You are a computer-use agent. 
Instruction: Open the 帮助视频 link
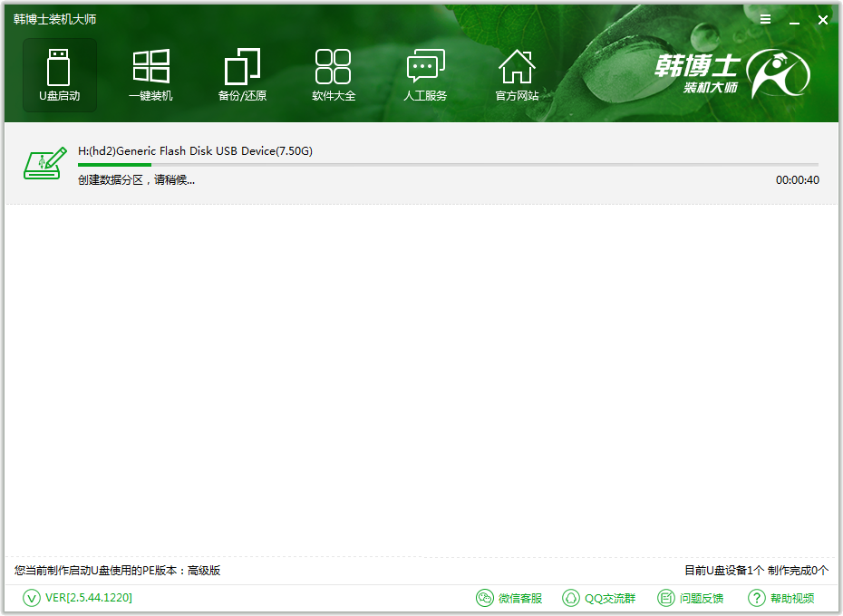point(792,598)
